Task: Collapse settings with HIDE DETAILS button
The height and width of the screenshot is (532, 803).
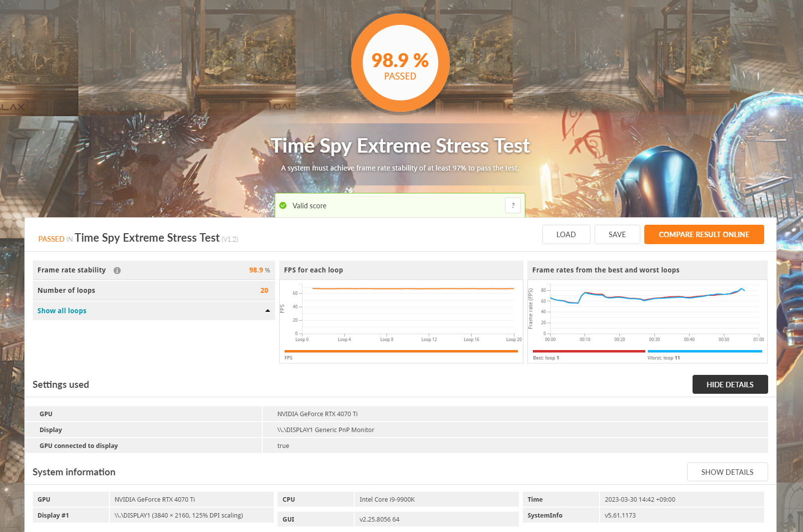Action: tap(729, 384)
